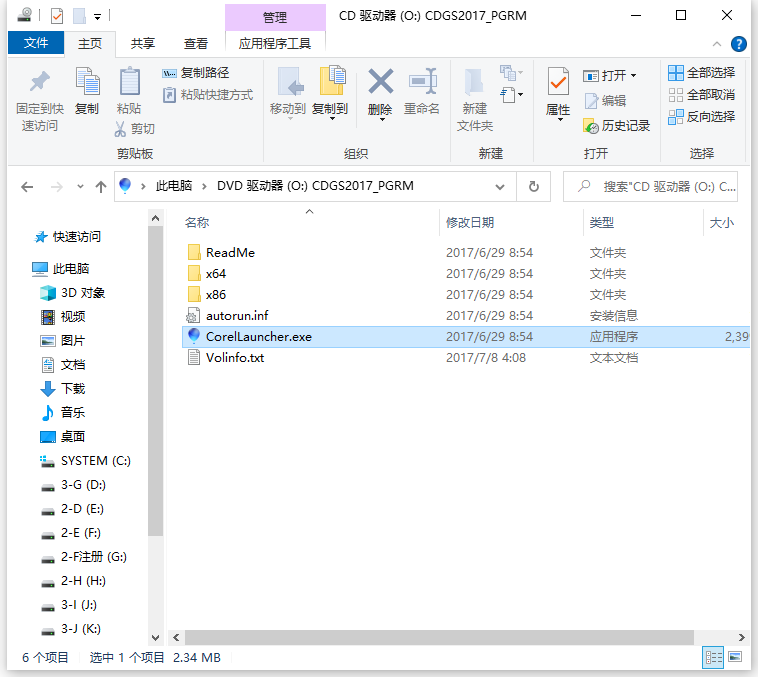Image resolution: width=758 pixels, height=677 pixels.
Task: Select the ReadMe folder
Action: 230,252
